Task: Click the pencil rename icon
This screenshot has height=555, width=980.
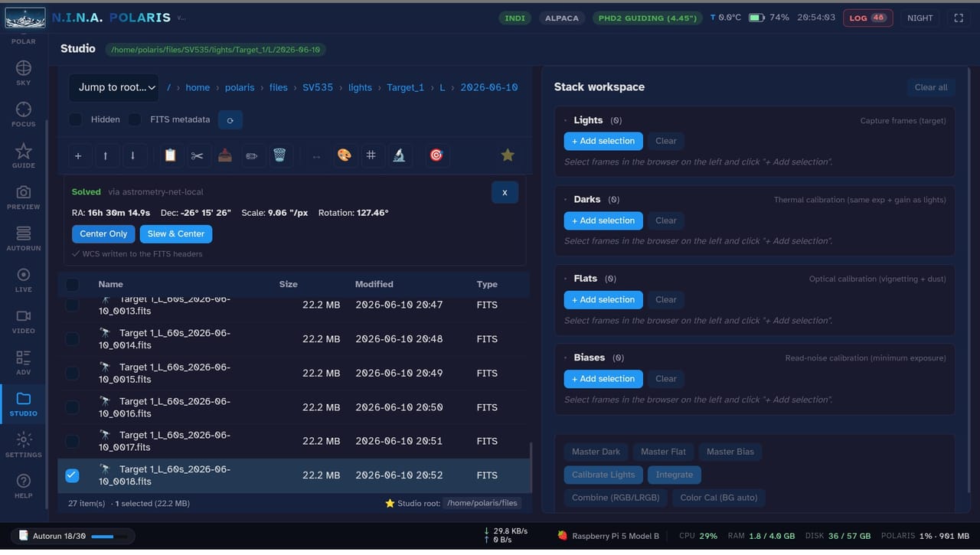Action: [x=252, y=155]
